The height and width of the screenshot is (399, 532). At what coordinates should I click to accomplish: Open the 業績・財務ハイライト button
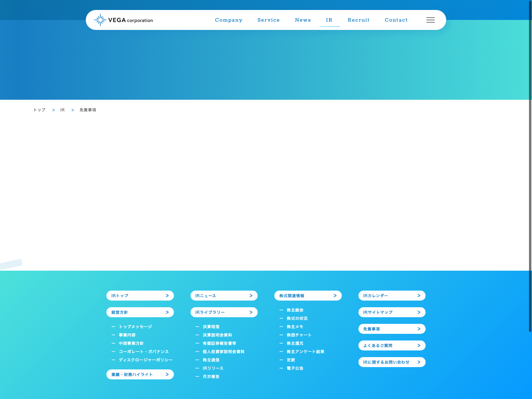coord(140,374)
